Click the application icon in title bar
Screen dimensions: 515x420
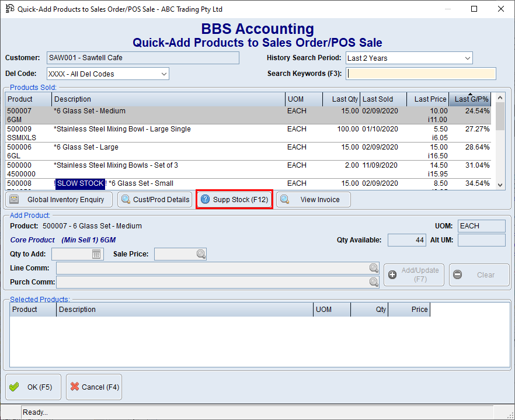point(10,9)
